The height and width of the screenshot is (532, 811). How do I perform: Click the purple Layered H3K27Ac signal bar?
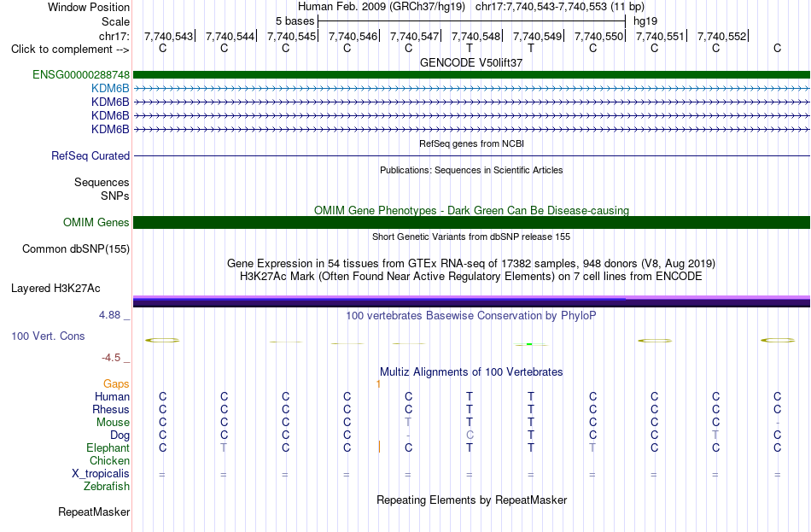tap(471, 301)
